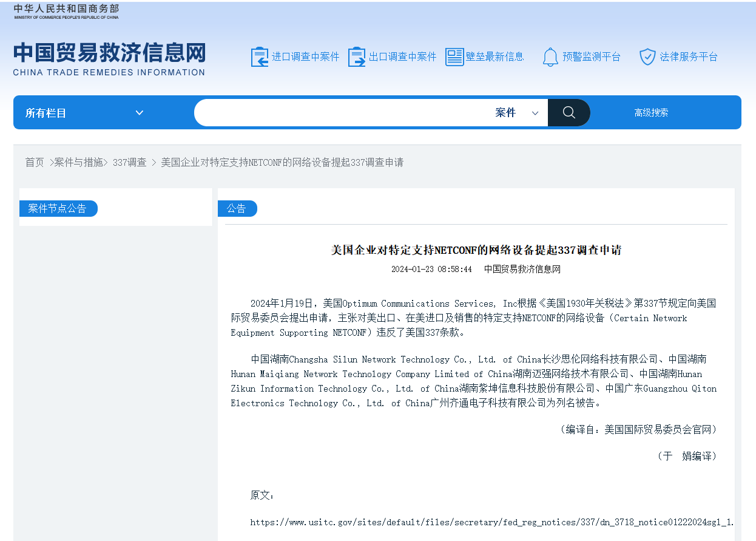Viewport: 756px width, 541px height.
Task: Click the publish date 2024-01-23 08:58:44
Action: (431, 270)
